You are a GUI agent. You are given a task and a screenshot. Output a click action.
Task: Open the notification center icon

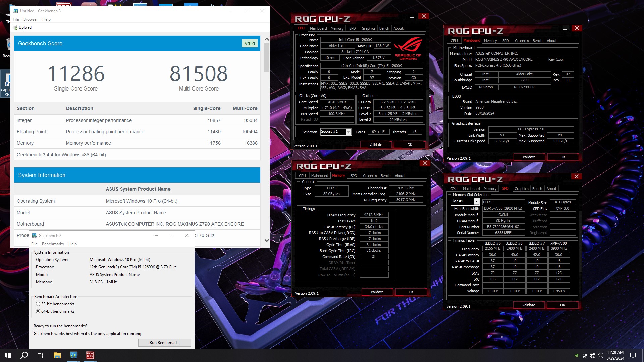pos(633,355)
